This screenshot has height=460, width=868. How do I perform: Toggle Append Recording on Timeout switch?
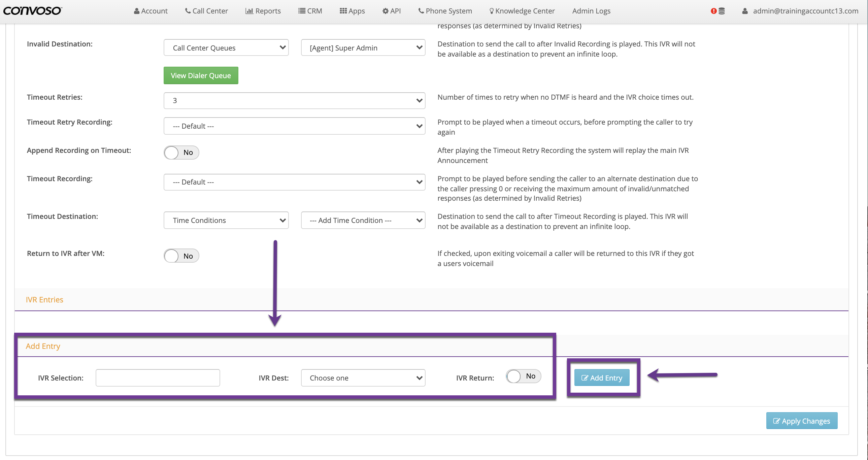click(x=181, y=152)
